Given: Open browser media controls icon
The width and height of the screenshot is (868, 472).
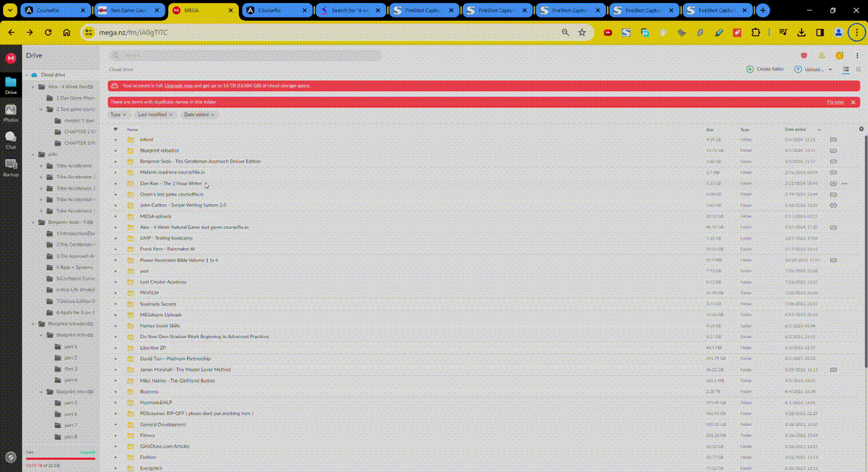Looking at the screenshot, I should (x=783, y=33).
